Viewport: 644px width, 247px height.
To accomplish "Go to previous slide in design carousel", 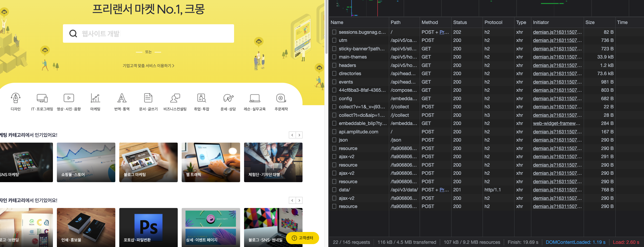I will tap(292, 200).
